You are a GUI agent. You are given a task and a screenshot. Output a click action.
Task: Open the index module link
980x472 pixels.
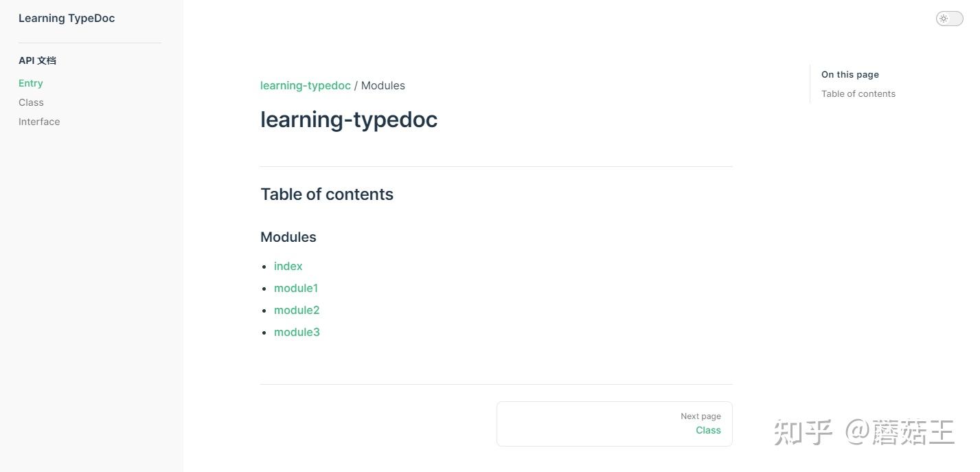pyautogui.click(x=288, y=266)
